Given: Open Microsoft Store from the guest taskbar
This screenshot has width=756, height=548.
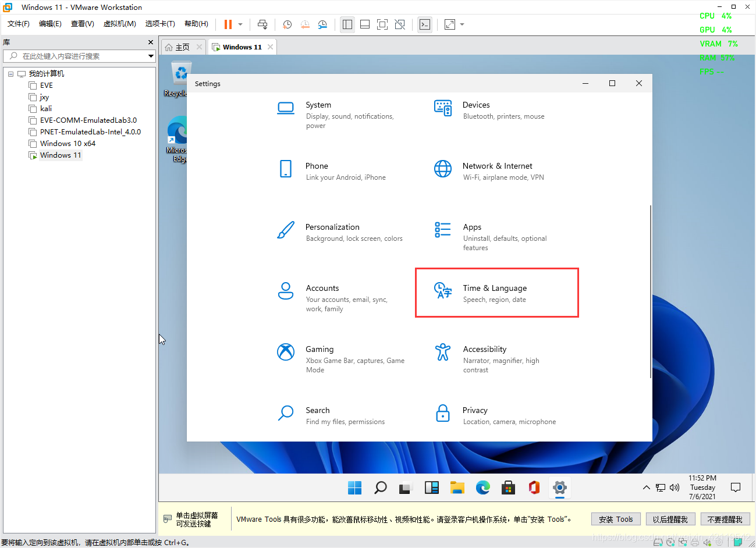Looking at the screenshot, I should [508, 487].
